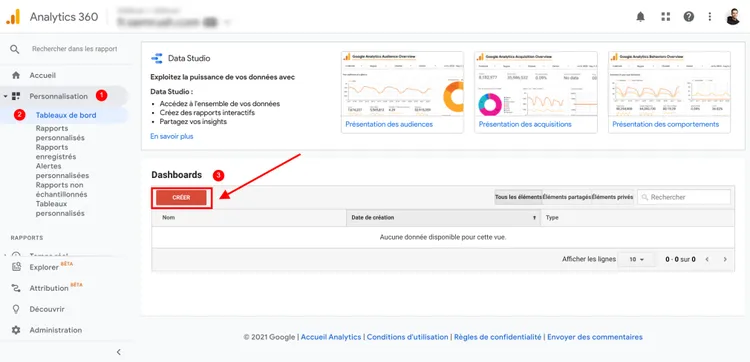Click the Acquisition Overview report thumbnail
Screen dimensions: 750x362
point(536,85)
